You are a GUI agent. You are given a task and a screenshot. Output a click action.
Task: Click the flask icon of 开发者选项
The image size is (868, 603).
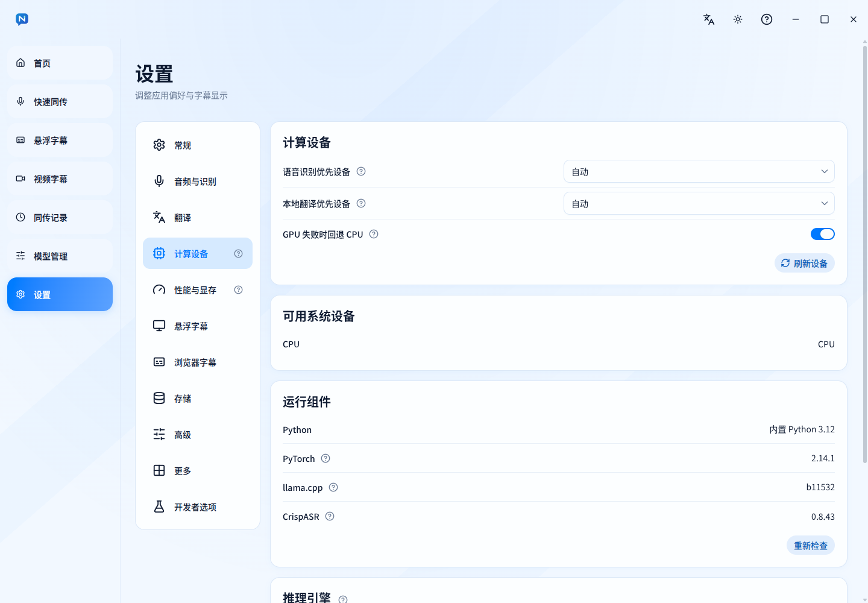159,507
